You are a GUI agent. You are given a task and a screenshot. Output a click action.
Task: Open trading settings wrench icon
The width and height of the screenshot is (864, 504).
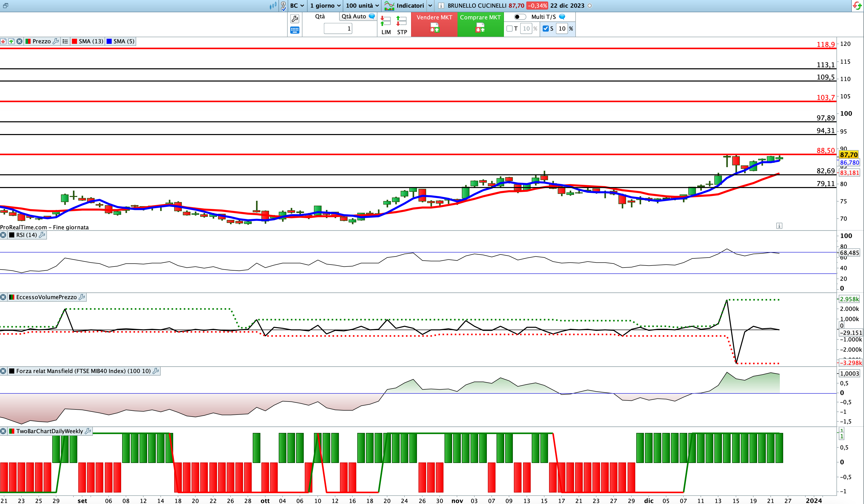pyautogui.click(x=295, y=19)
